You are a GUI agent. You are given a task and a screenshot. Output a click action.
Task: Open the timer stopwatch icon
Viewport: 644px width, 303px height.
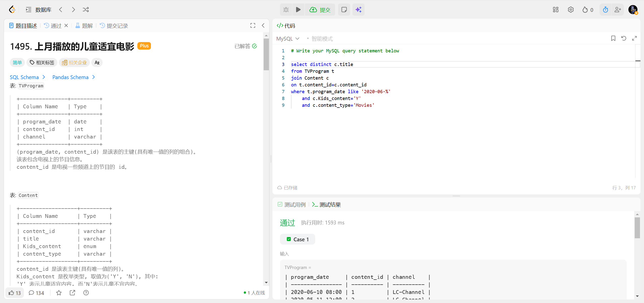coord(605,10)
